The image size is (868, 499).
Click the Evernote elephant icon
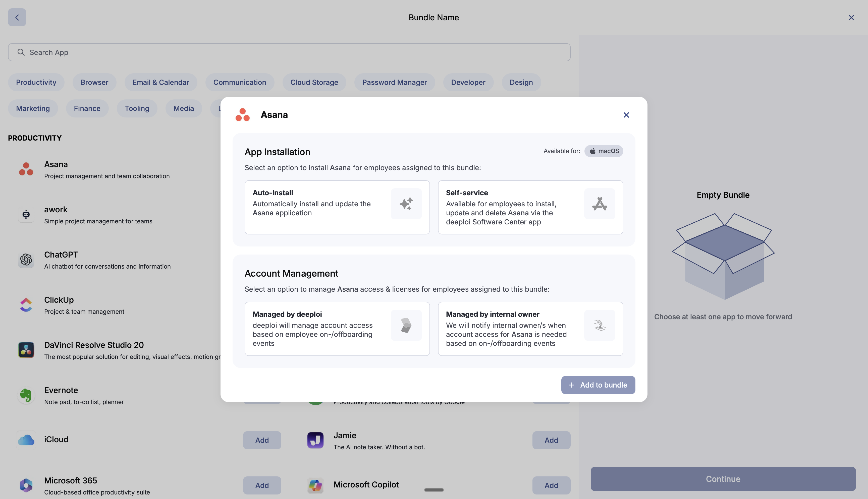pyautogui.click(x=26, y=395)
